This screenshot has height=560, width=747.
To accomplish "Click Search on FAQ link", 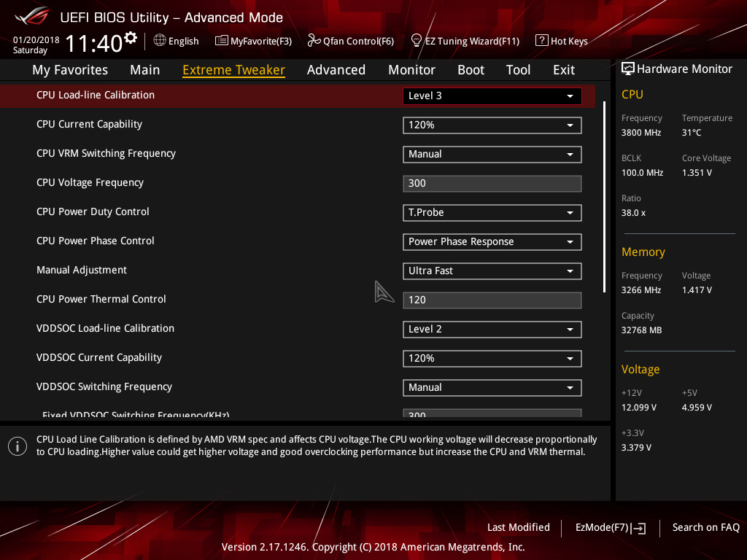I will pos(705,528).
